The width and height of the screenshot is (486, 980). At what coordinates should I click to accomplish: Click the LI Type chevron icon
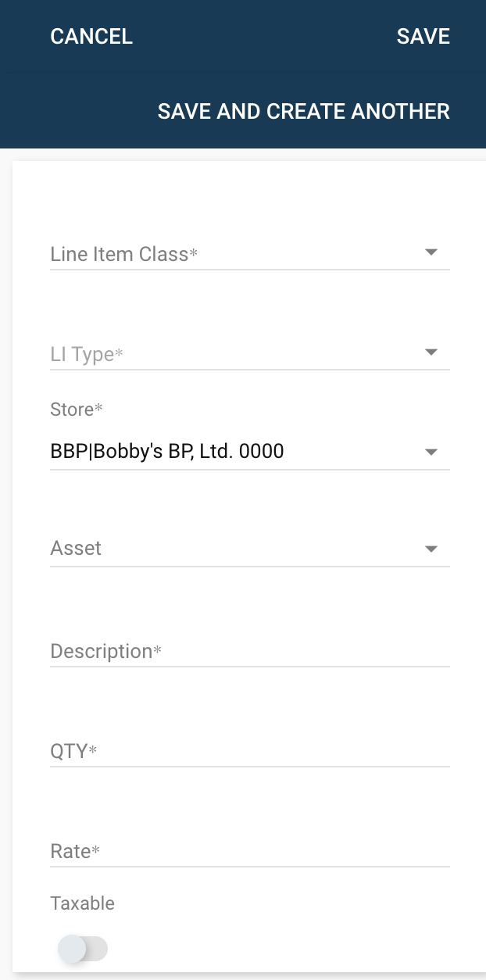pyautogui.click(x=431, y=352)
